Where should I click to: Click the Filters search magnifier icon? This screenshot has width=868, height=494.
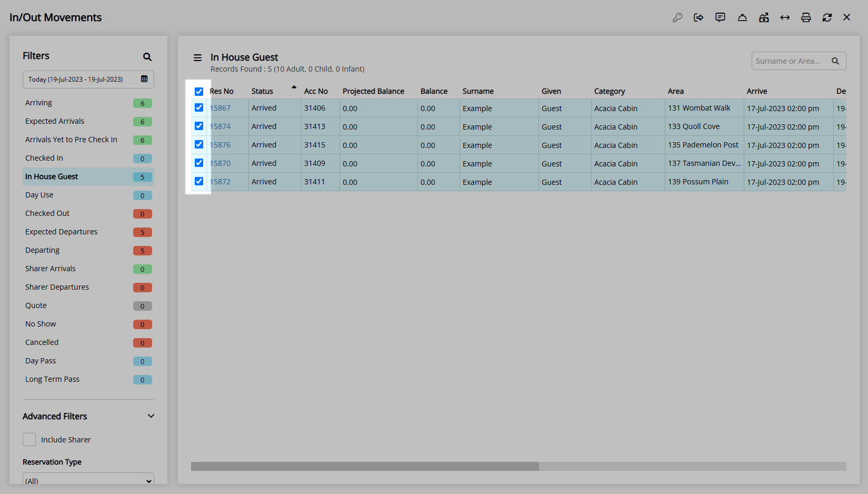click(147, 57)
